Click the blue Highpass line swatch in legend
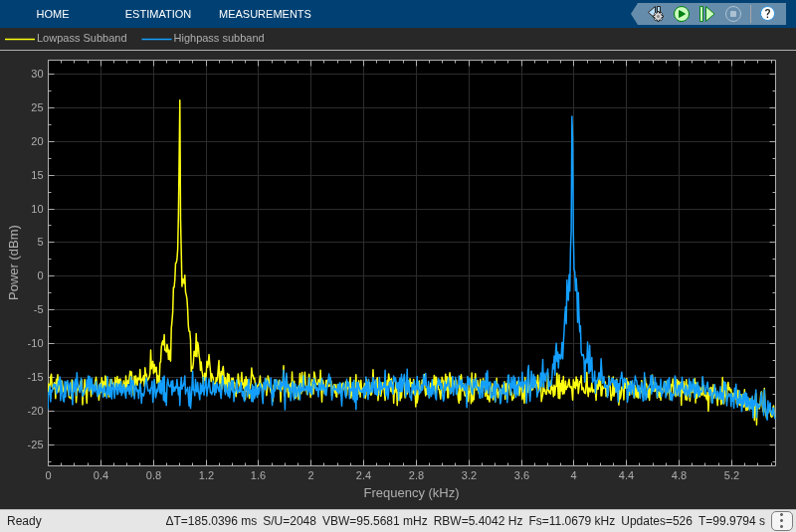 coord(156,39)
